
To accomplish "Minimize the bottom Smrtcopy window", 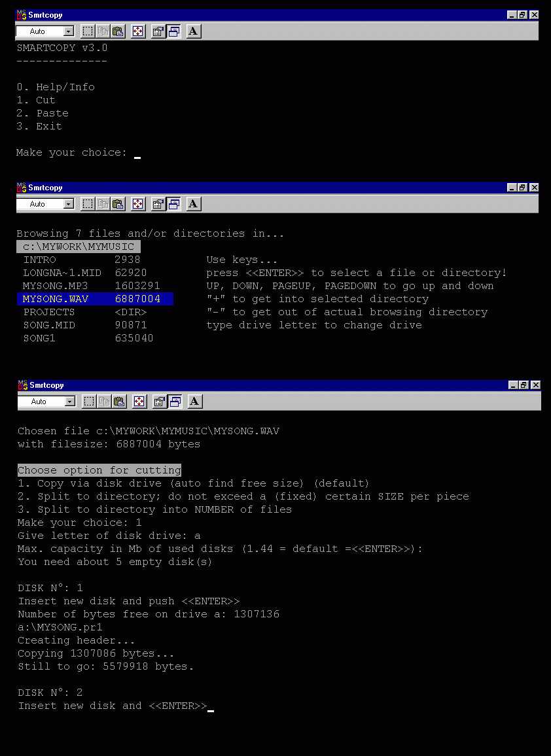I will (513, 385).
